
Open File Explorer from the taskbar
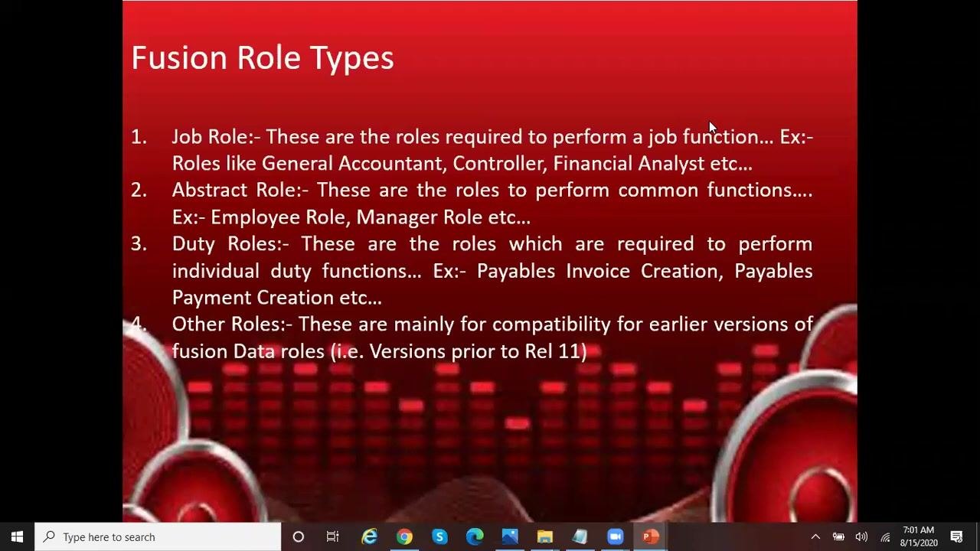pyautogui.click(x=545, y=537)
